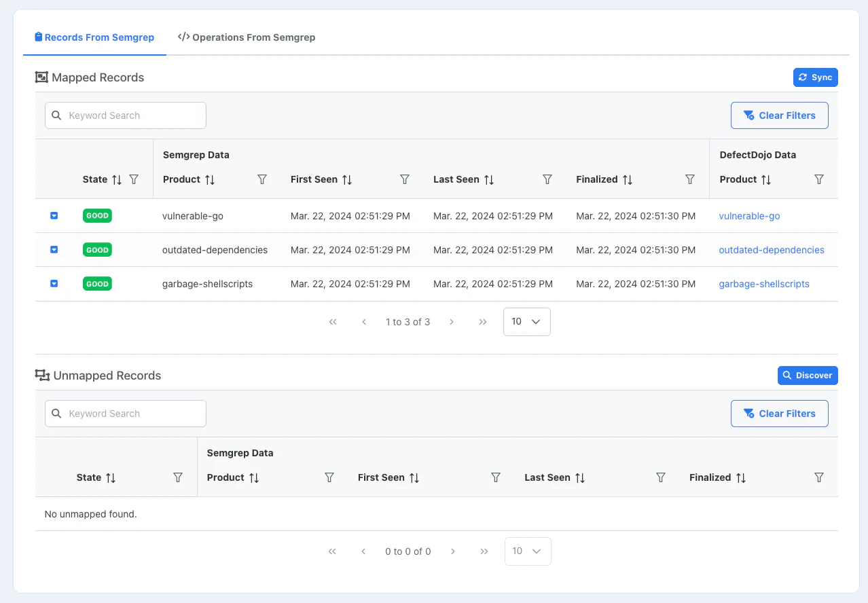Click the State filter icon in Mapped Records
This screenshot has width=868, height=603.
coord(134,179)
